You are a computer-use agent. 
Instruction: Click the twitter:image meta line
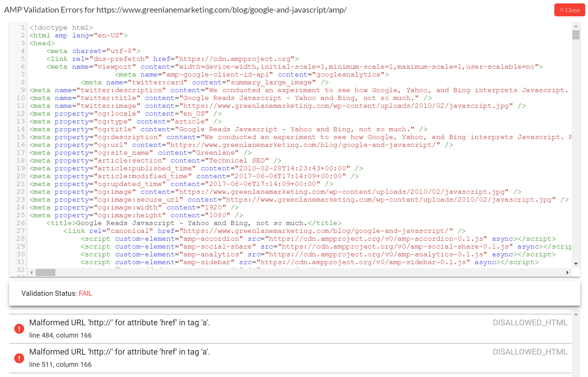point(278,106)
